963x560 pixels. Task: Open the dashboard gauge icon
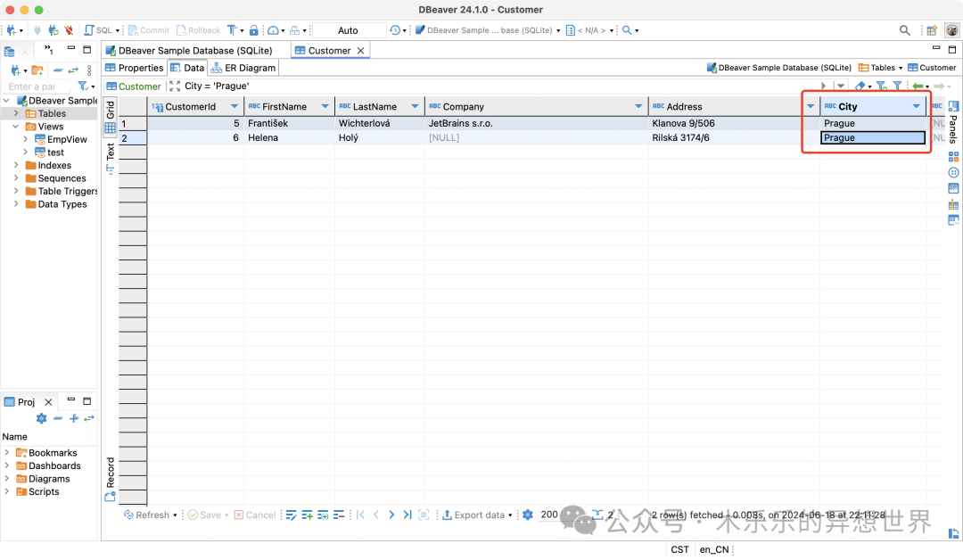[273, 30]
